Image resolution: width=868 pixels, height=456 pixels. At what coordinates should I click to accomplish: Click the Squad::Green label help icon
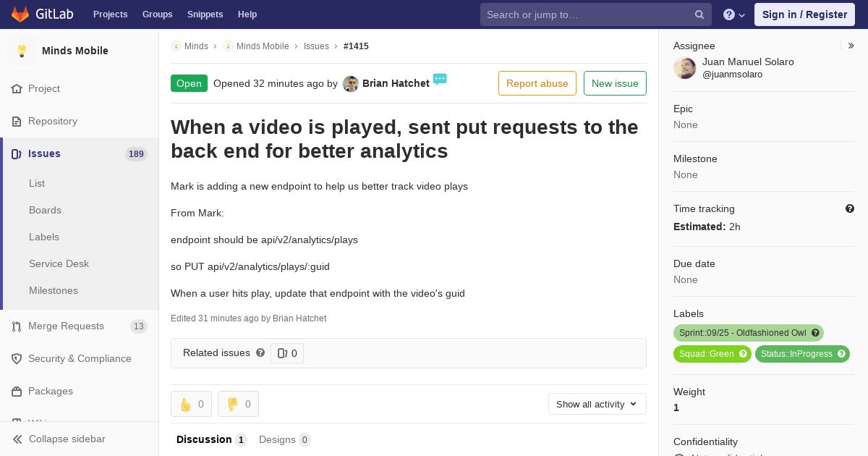[x=743, y=354]
